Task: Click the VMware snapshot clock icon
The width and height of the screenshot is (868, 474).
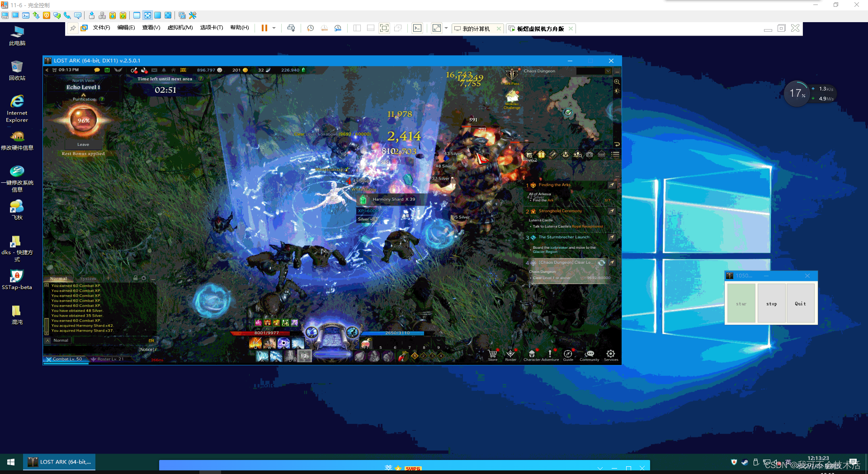Action: 311,28
